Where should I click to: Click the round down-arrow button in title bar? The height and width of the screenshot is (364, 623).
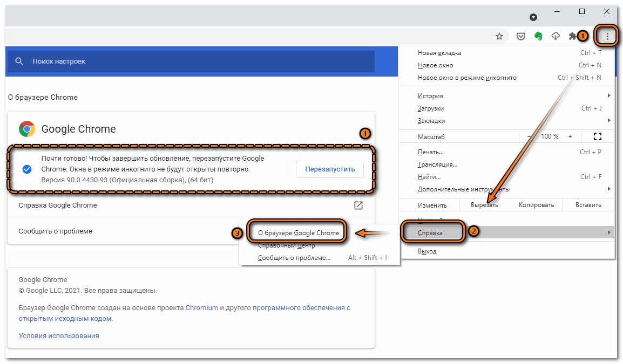click(533, 17)
